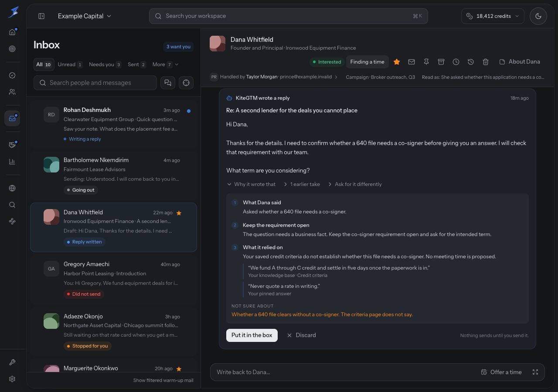Click the Offer a time button
558x392 pixels.
click(x=501, y=372)
